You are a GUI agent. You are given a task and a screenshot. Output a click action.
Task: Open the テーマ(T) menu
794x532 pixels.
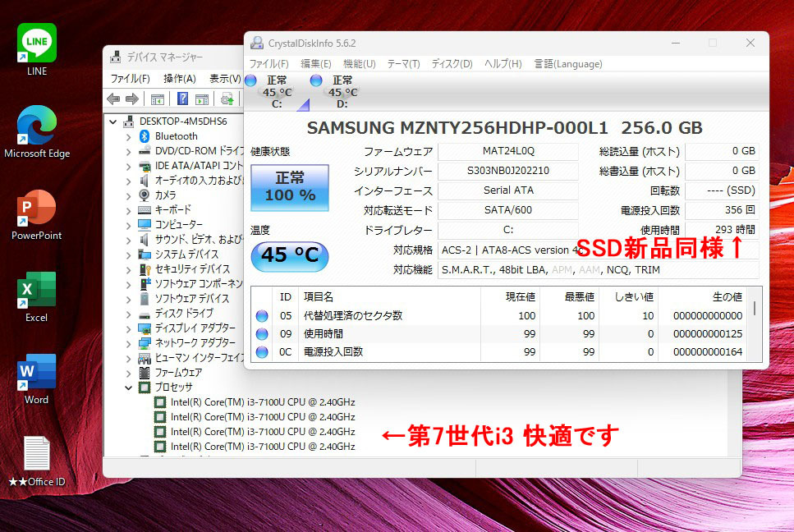404,64
